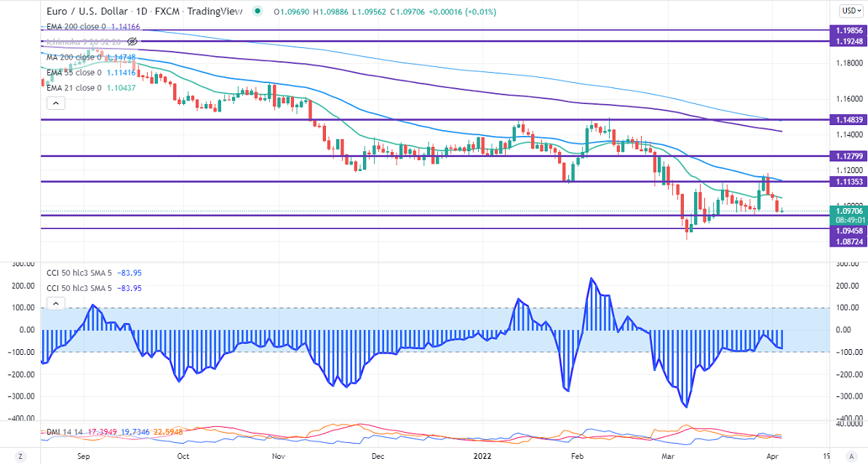
Task: Select the EMA 55 close 0 legend
Action: click(74, 73)
